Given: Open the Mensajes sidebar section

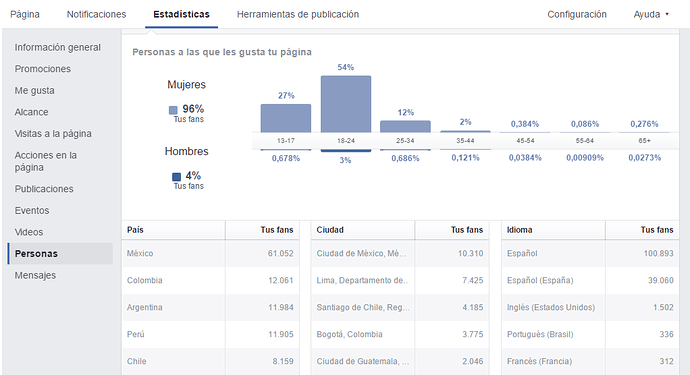Looking at the screenshot, I should 35,275.
